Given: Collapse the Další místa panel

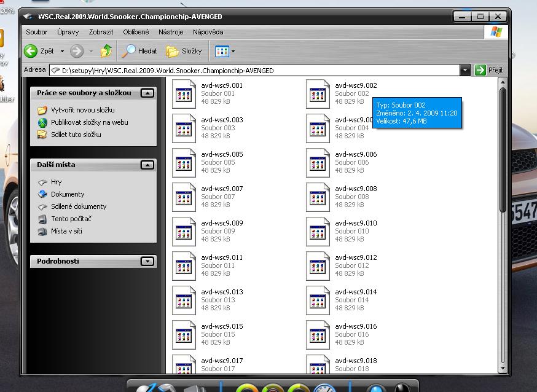Looking at the screenshot, I should (x=147, y=165).
